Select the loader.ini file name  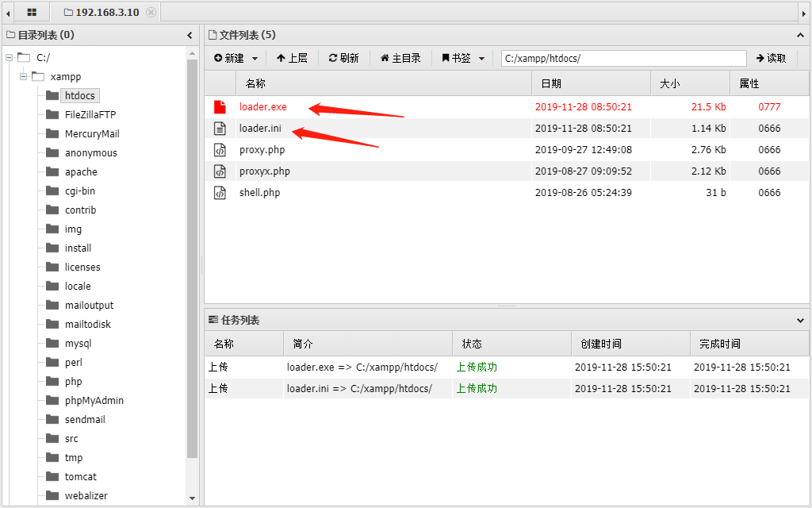click(x=260, y=128)
